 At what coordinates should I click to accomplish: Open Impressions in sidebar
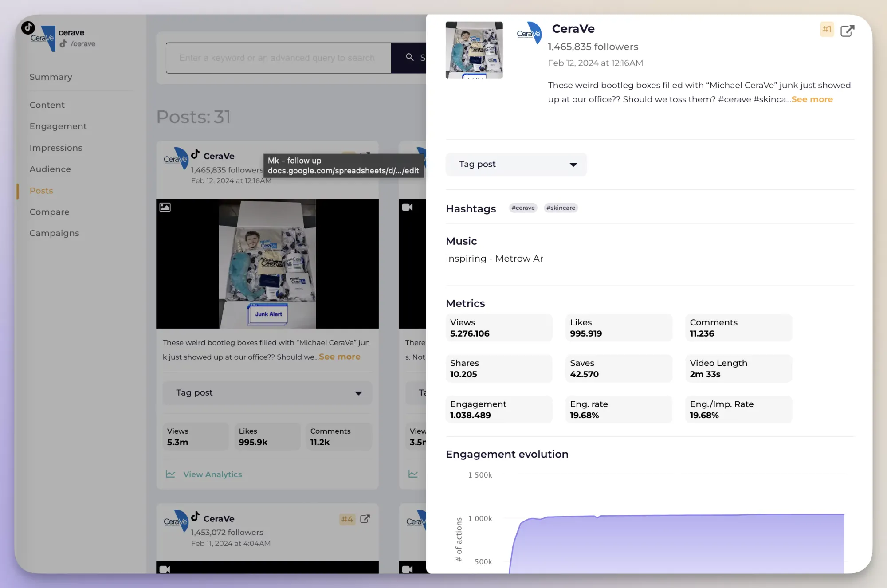tap(56, 148)
